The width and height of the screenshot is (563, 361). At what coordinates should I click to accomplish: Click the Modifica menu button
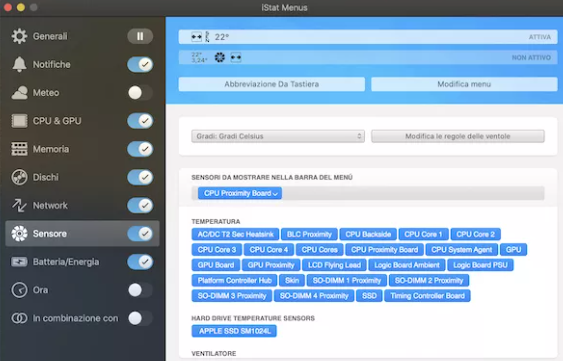pyautogui.click(x=464, y=84)
